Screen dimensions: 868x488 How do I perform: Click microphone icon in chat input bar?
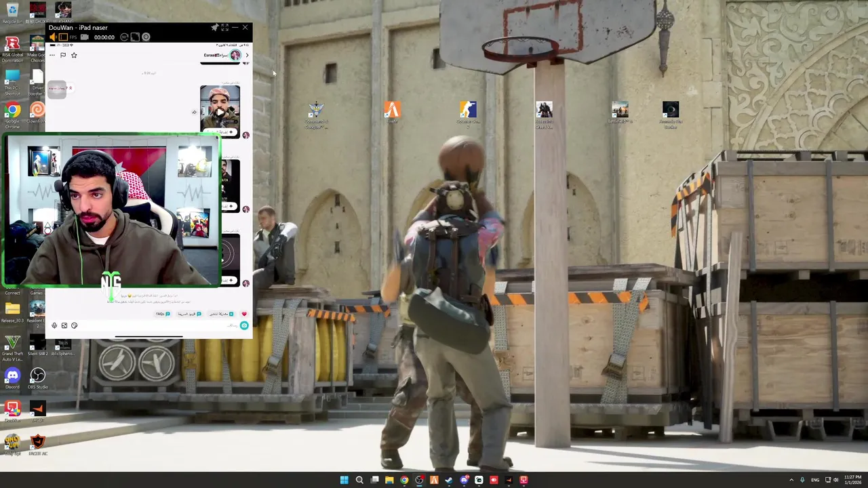pyautogui.click(x=54, y=325)
